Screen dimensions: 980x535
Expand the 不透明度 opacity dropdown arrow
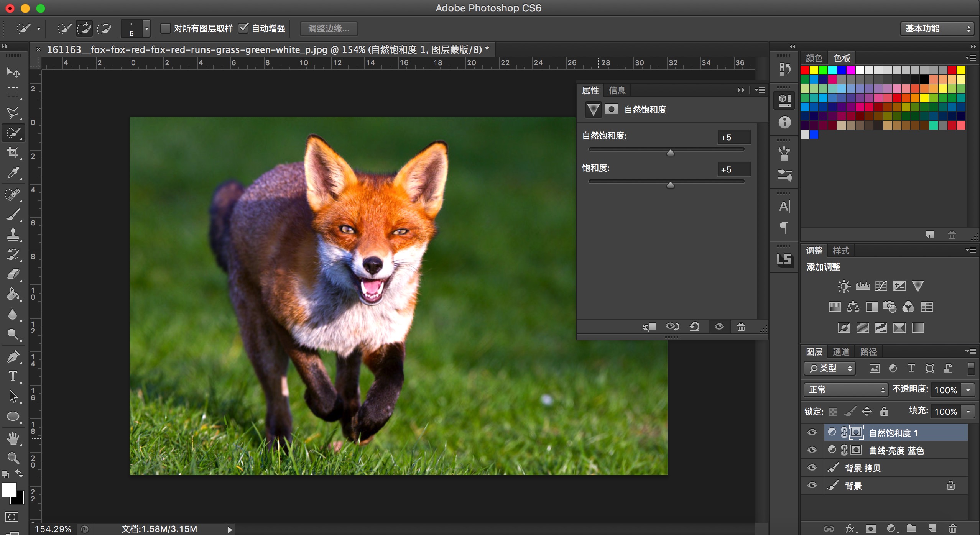(968, 390)
